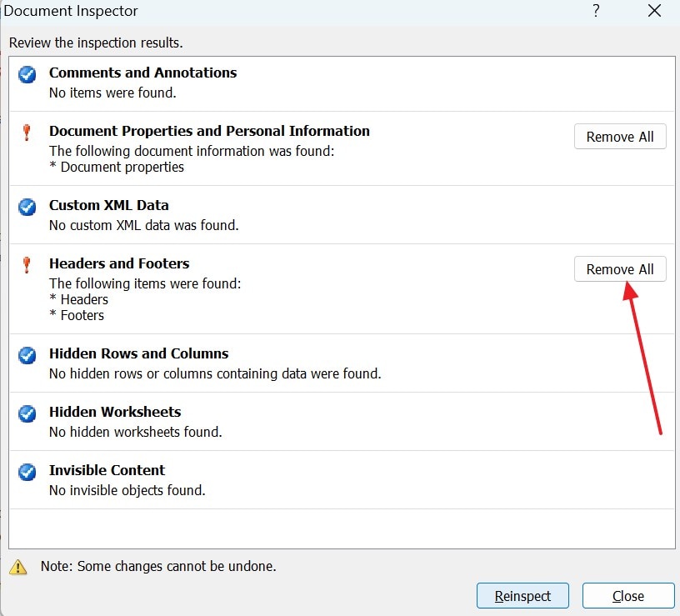Click the red exclamation icon for Document Properties

[x=27, y=132]
